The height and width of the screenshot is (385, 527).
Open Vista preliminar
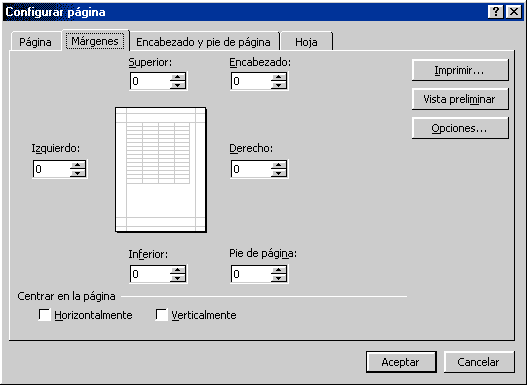click(460, 99)
